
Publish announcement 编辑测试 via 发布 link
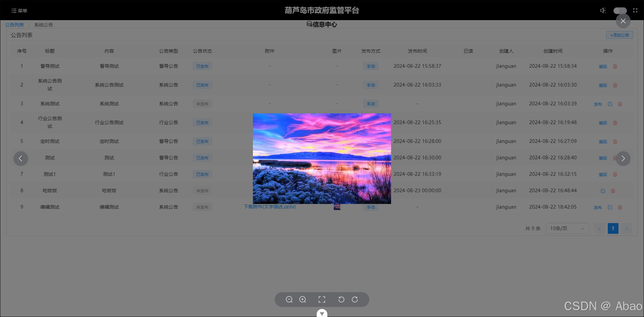click(x=597, y=207)
